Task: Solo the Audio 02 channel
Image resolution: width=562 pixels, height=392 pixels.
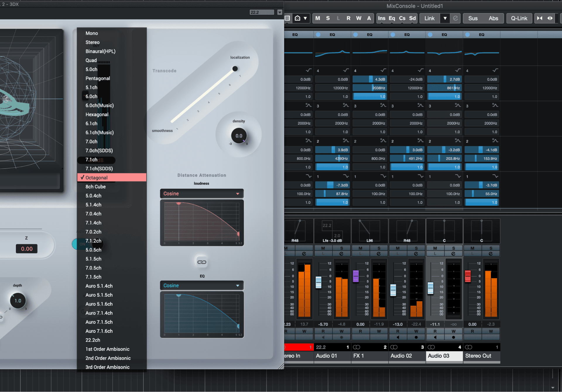Action: coord(416,248)
